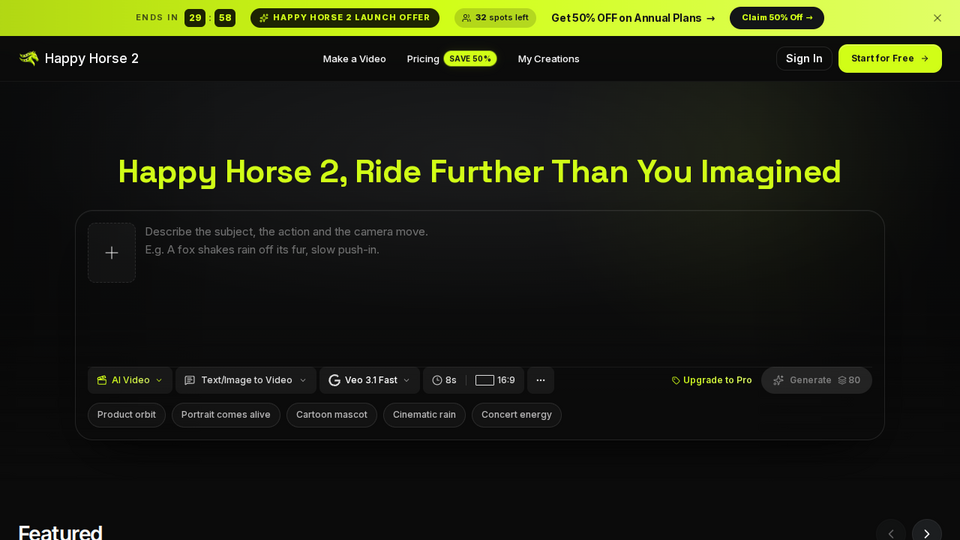Image resolution: width=960 pixels, height=540 pixels.
Task: Click the Sign In button
Action: (x=804, y=58)
